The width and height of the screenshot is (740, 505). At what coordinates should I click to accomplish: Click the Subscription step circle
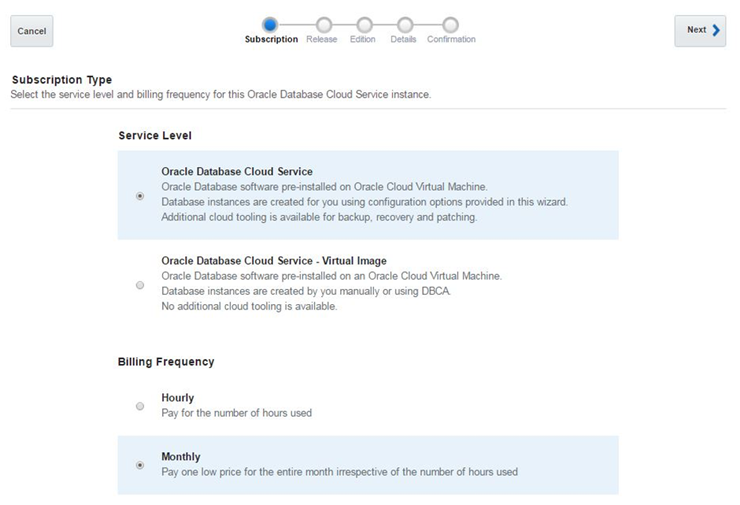271,24
